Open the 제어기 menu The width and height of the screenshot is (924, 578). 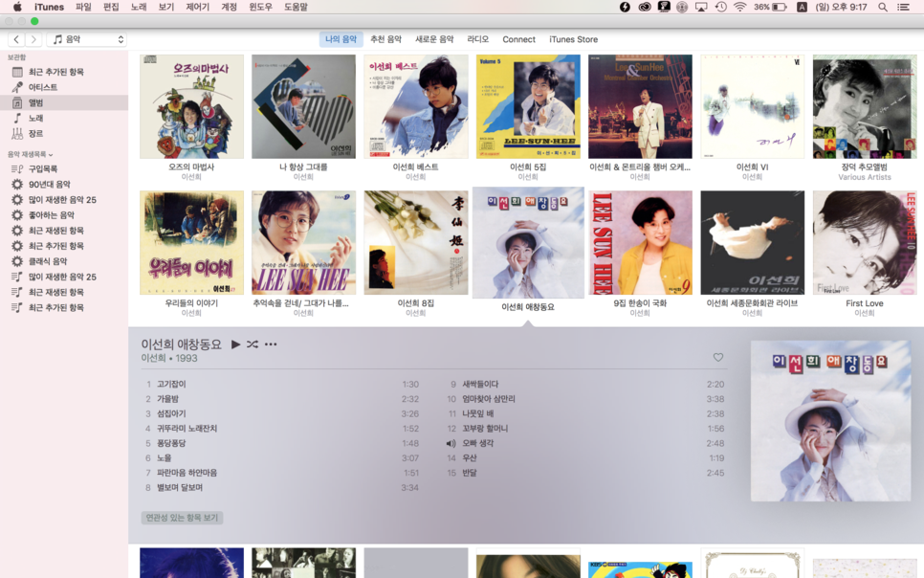(197, 7)
